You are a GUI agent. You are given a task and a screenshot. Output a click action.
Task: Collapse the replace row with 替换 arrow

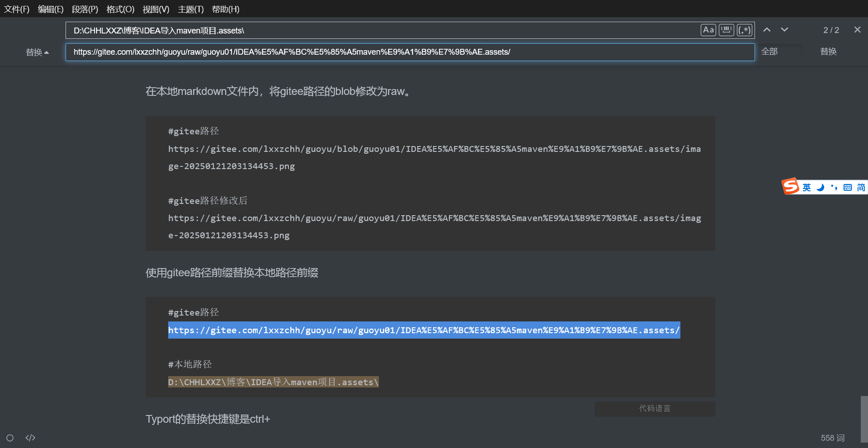tap(38, 52)
